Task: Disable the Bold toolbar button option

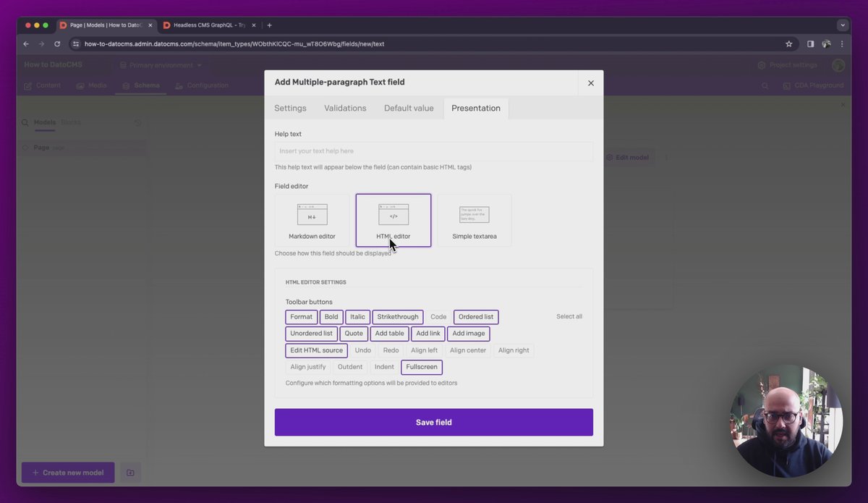Action: click(x=331, y=317)
